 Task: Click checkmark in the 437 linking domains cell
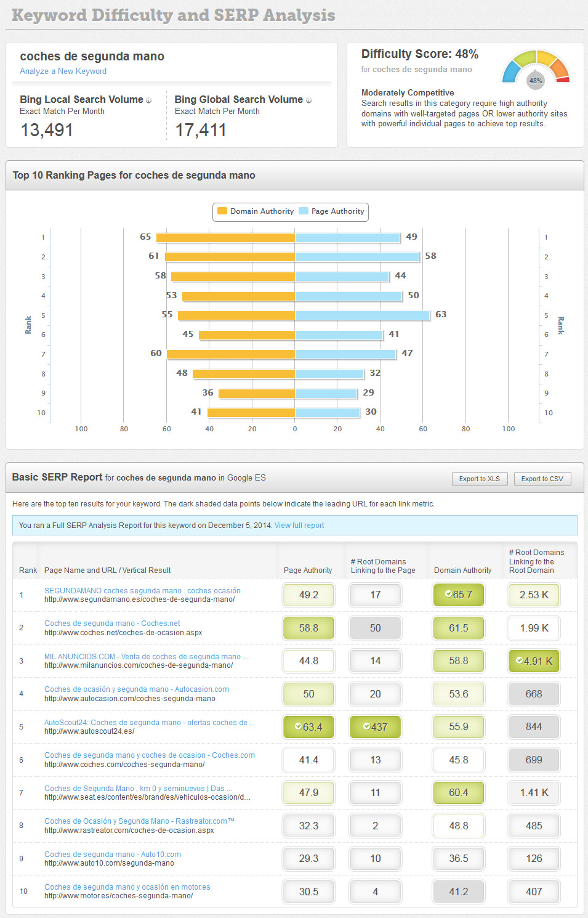coord(366,726)
